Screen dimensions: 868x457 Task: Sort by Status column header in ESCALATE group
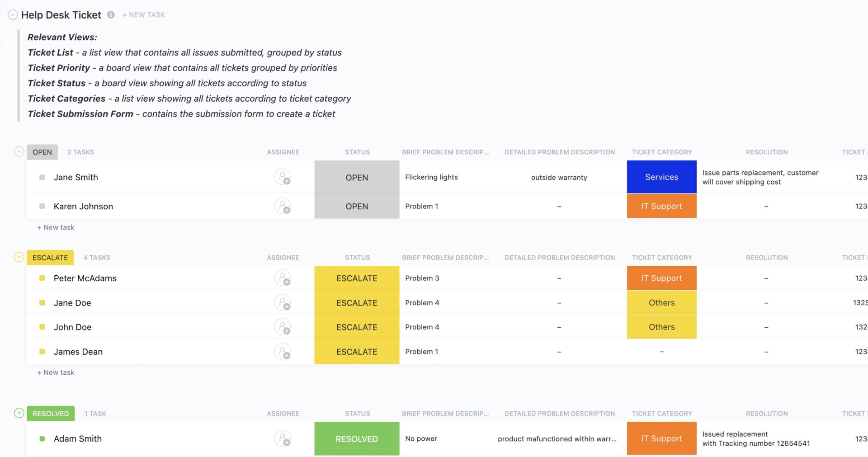coord(357,258)
